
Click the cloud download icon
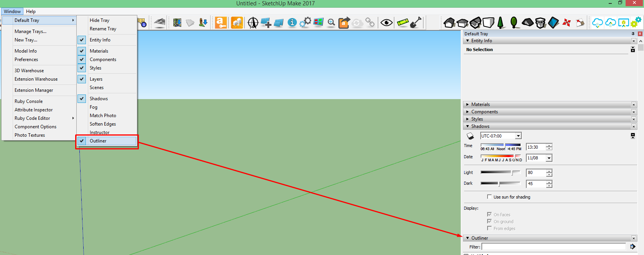(597, 23)
